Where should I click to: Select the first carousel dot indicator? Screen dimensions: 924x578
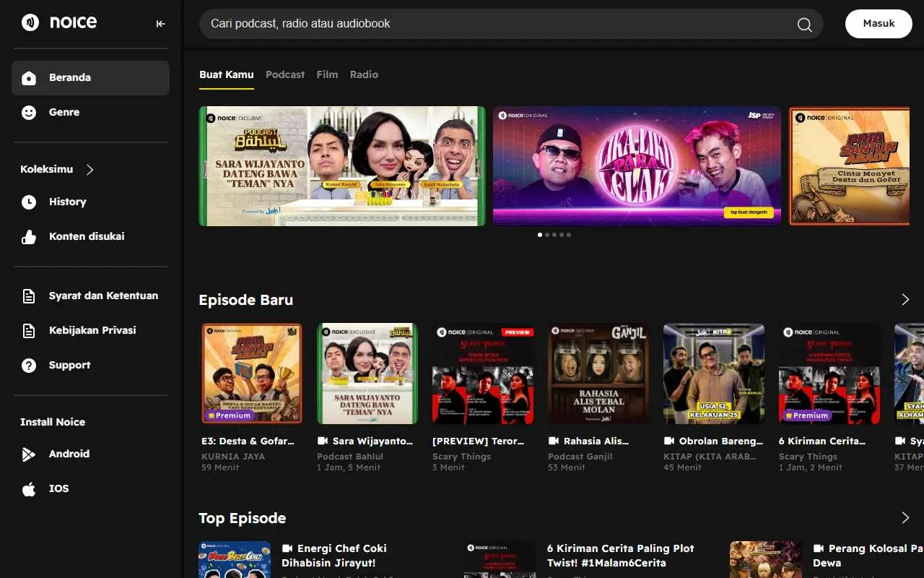[540, 235]
